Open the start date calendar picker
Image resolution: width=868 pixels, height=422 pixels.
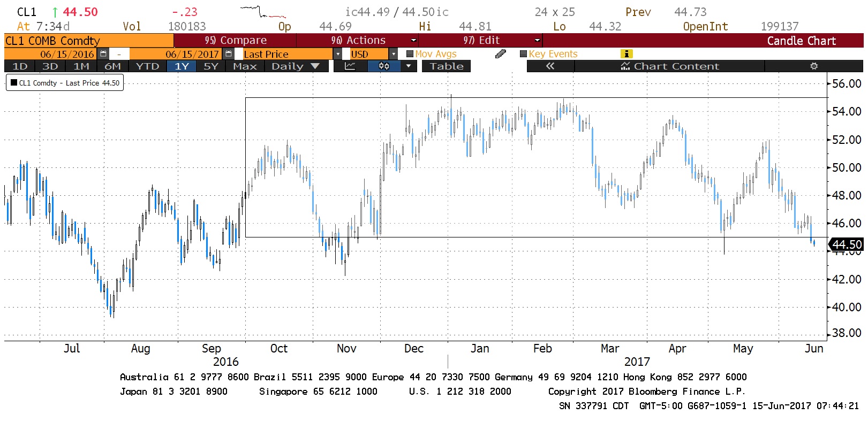(x=103, y=54)
